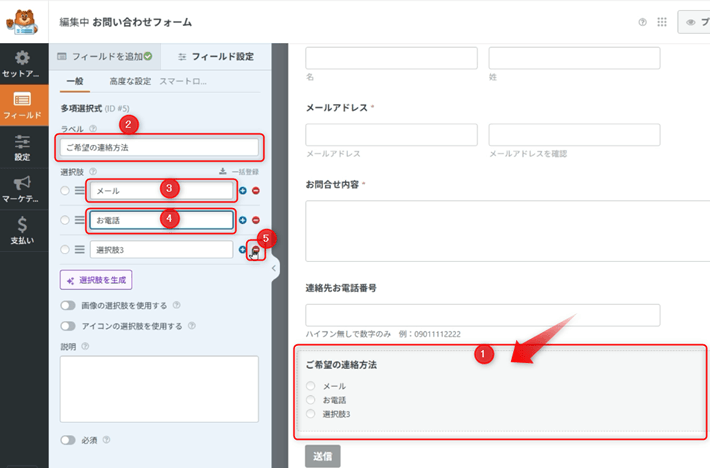The height and width of the screenshot is (468, 710).
Task: Click the お電話 choice input field
Action: coord(161,220)
